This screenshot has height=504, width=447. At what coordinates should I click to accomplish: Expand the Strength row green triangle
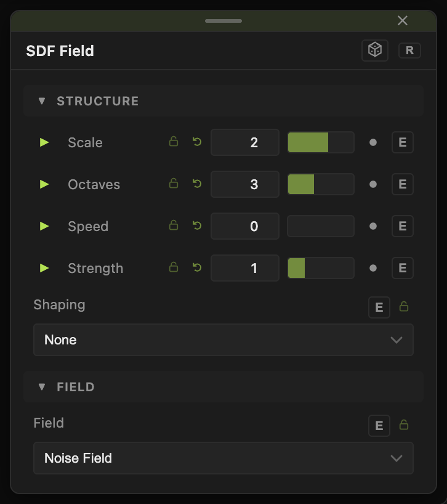44,268
